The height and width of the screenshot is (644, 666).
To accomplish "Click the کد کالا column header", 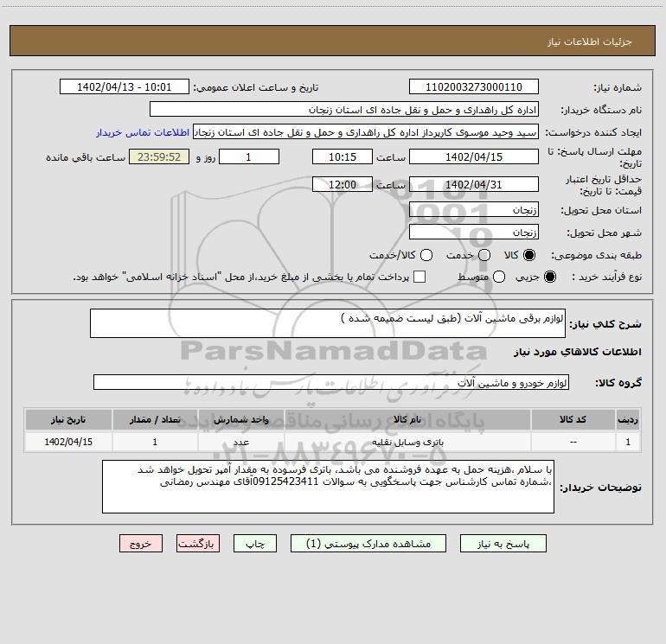I will click(573, 419).
